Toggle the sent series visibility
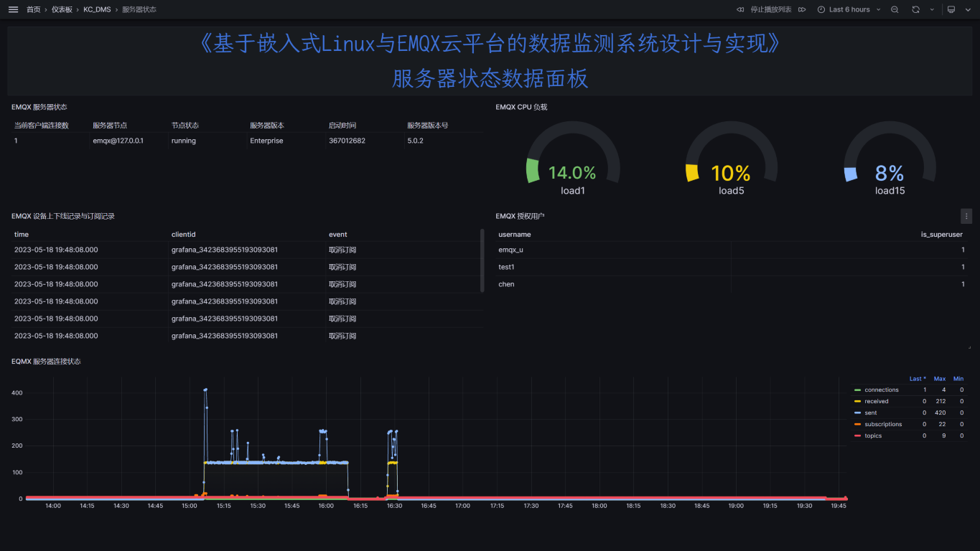Screen dimensions: 980x551 tap(871, 413)
